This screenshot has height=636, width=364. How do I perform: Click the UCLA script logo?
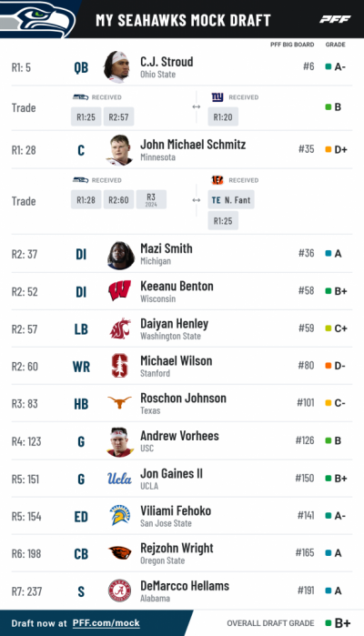click(119, 479)
